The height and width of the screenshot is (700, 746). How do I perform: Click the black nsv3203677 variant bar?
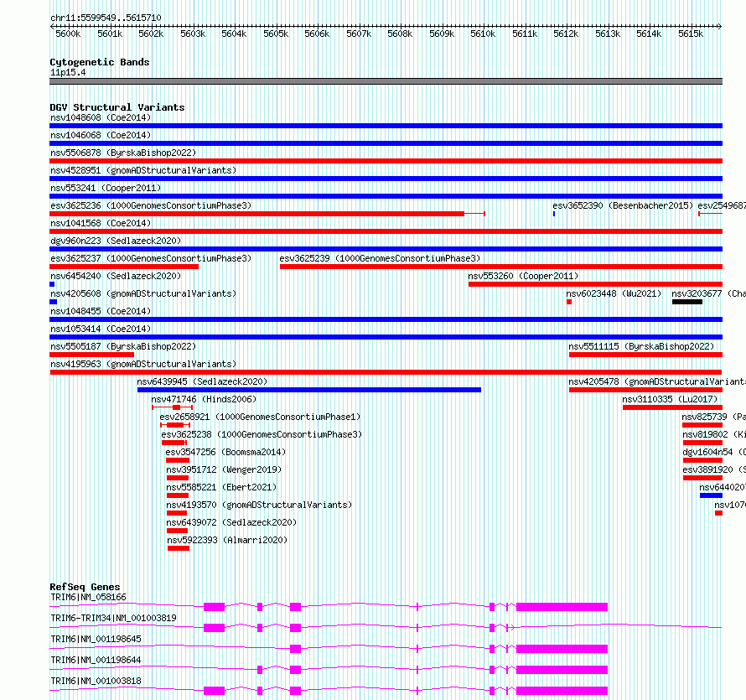[x=687, y=302]
